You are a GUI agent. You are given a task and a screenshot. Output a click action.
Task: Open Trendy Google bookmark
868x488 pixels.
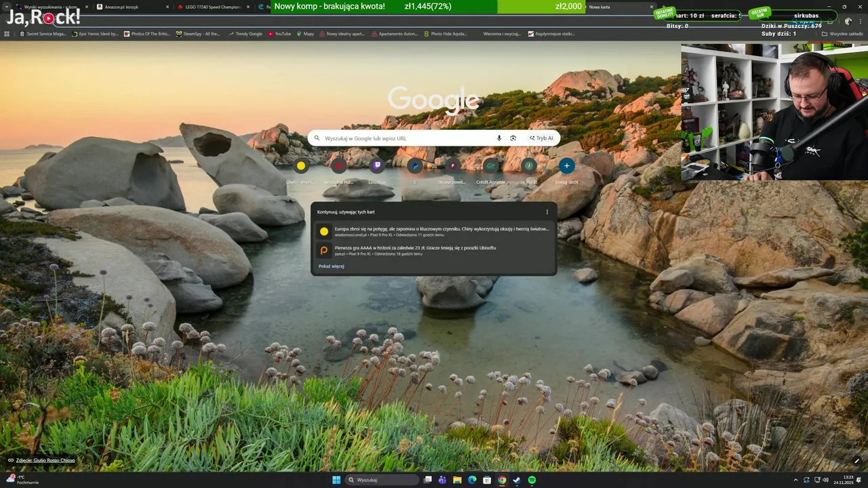tap(245, 33)
